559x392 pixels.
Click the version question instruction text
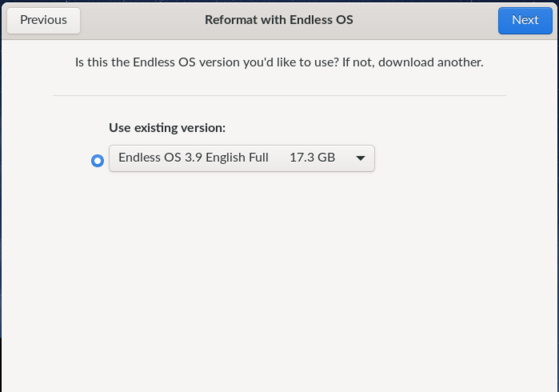(279, 62)
